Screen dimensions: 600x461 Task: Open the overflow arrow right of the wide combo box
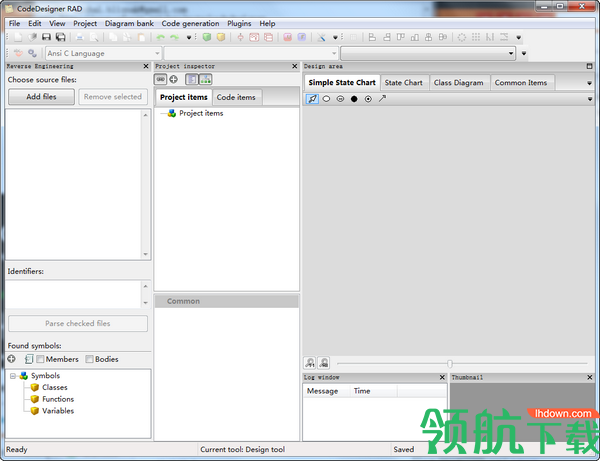coord(524,54)
